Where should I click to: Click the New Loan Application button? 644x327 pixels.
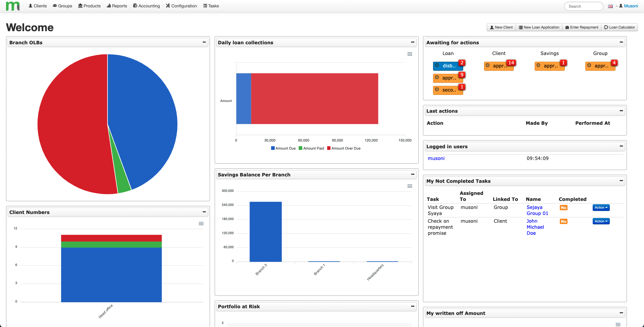539,27
